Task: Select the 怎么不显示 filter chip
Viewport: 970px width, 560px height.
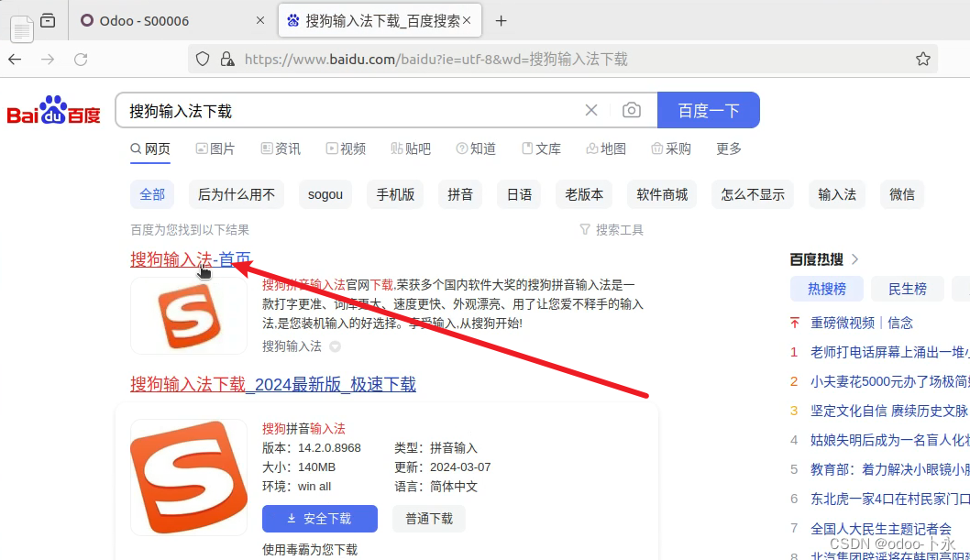Action: 752,194
